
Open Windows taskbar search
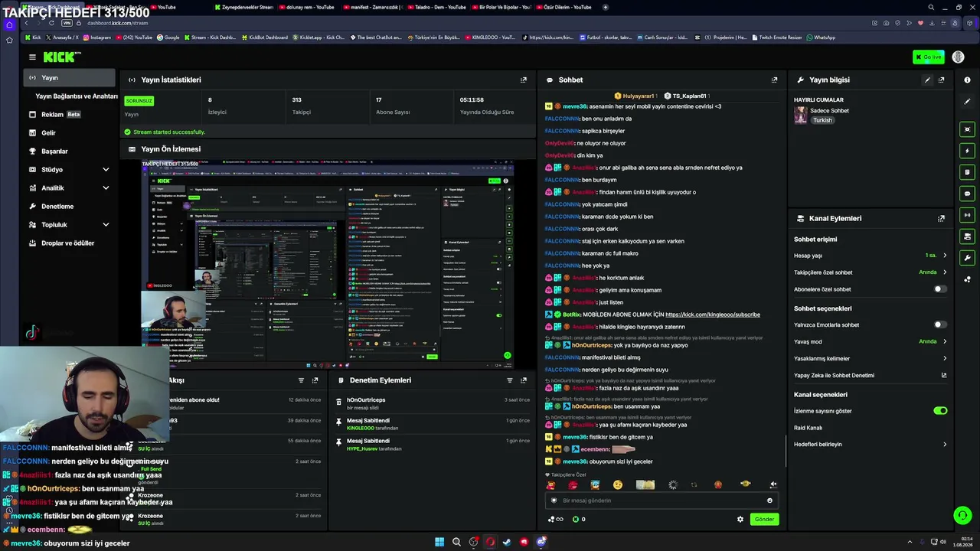[456, 542]
